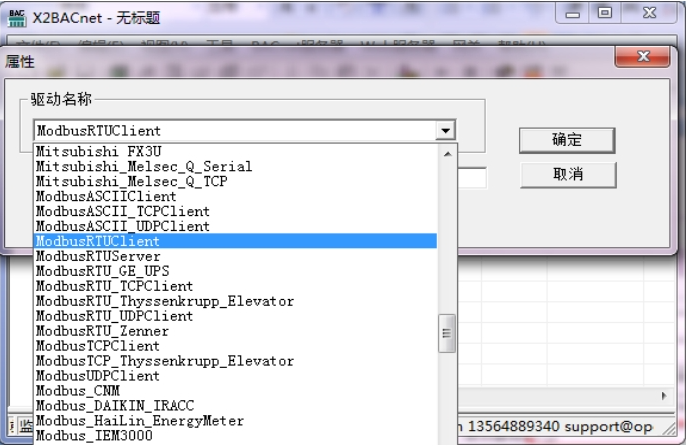Click the 确定 confirm button

pos(567,140)
